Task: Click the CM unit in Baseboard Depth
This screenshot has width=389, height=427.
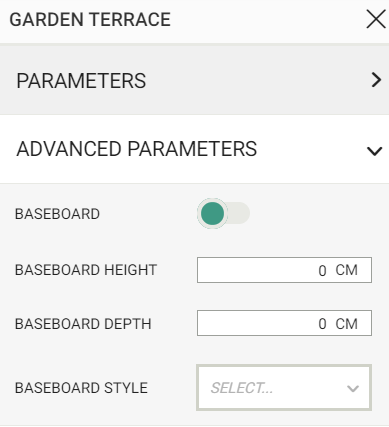Action: pyautogui.click(x=347, y=324)
